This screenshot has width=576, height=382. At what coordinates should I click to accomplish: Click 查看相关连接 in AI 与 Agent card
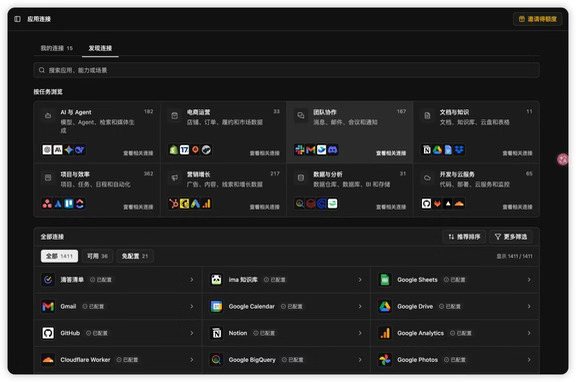point(138,153)
